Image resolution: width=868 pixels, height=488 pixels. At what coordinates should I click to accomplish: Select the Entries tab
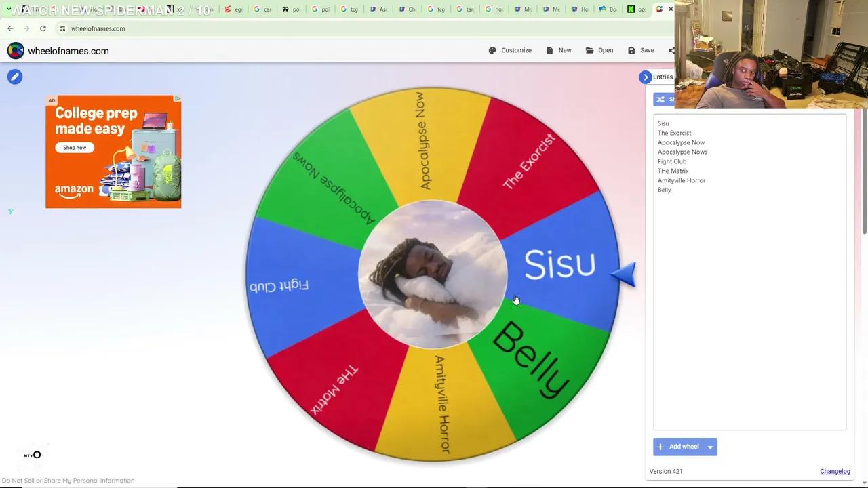663,77
